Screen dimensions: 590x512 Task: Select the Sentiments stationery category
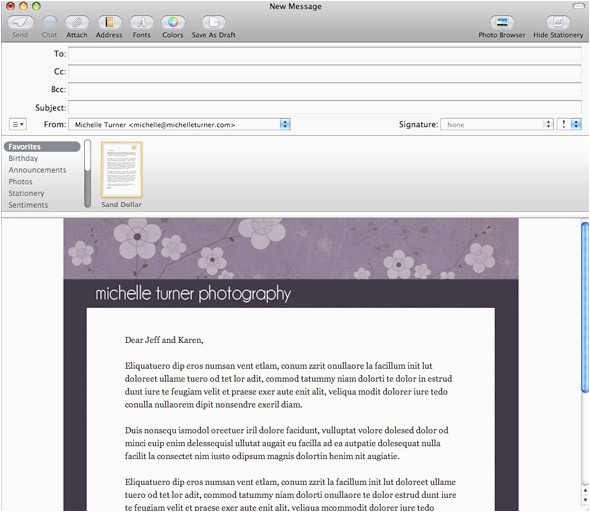(28, 205)
